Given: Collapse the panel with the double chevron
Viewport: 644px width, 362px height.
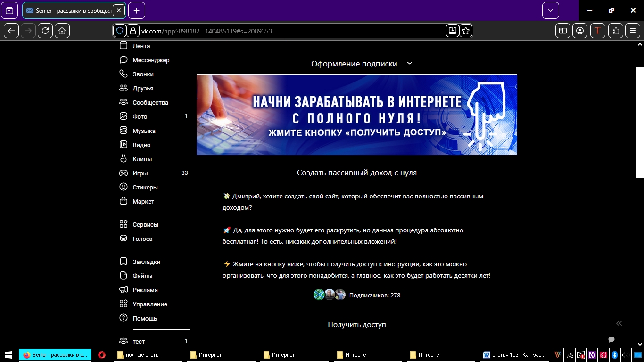Looking at the screenshot, I should (x=619, y=324).
